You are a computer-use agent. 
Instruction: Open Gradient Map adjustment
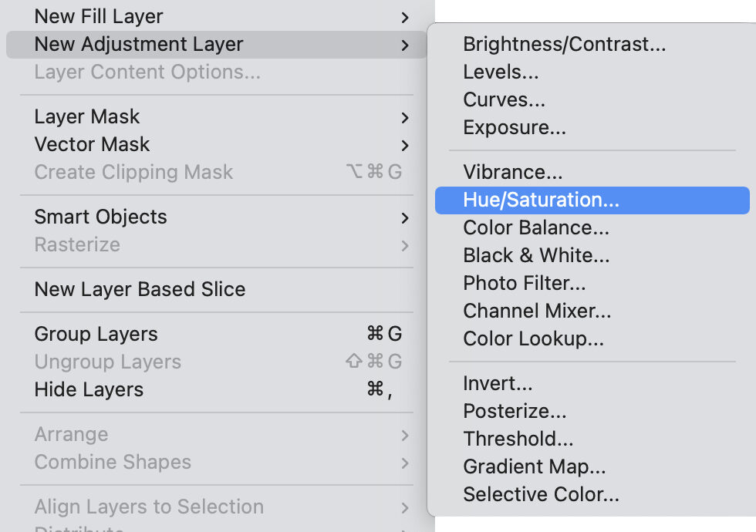[534, 467]
